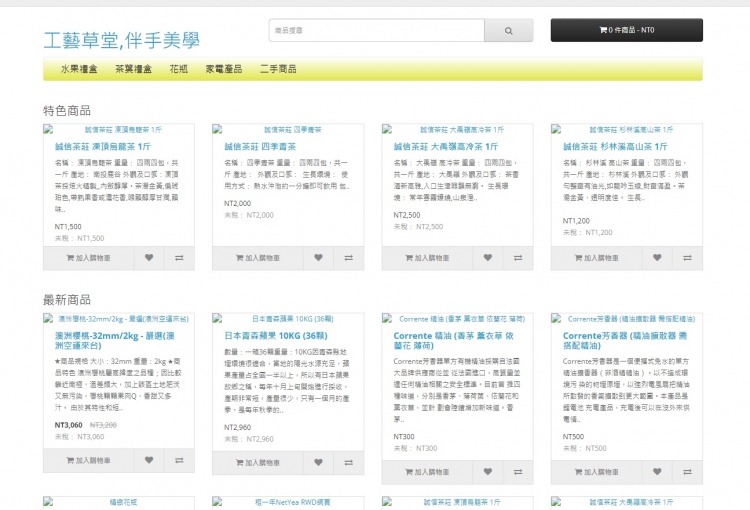The image size is (750, 510).
Task: Add 澳洲櫻桃 to wishlist with heart icon
Action: point(149,460)
